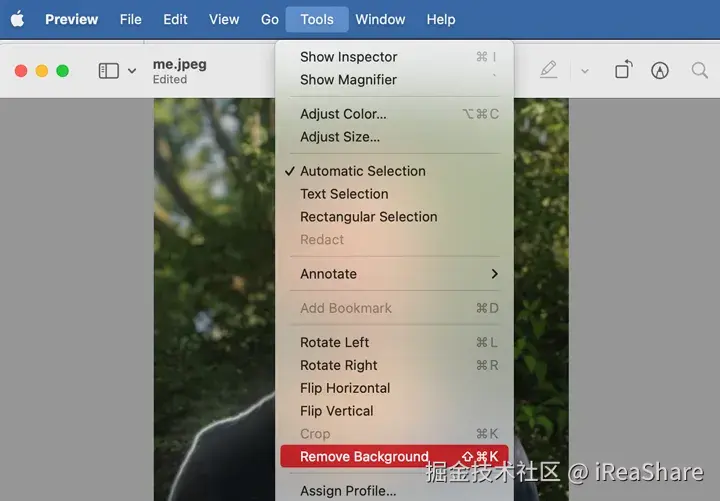Choose Assign Profile…
The image size is (720, 501).
(395, 490)
